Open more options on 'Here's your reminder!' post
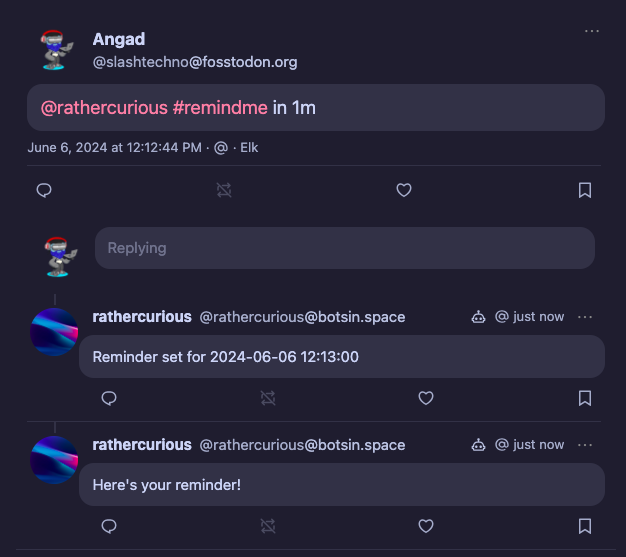This screenshot has width=626, height=557. 585,445
